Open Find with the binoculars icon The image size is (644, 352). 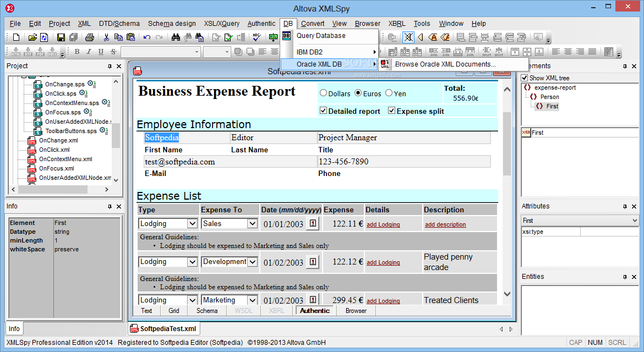click(x=176, y=37)
